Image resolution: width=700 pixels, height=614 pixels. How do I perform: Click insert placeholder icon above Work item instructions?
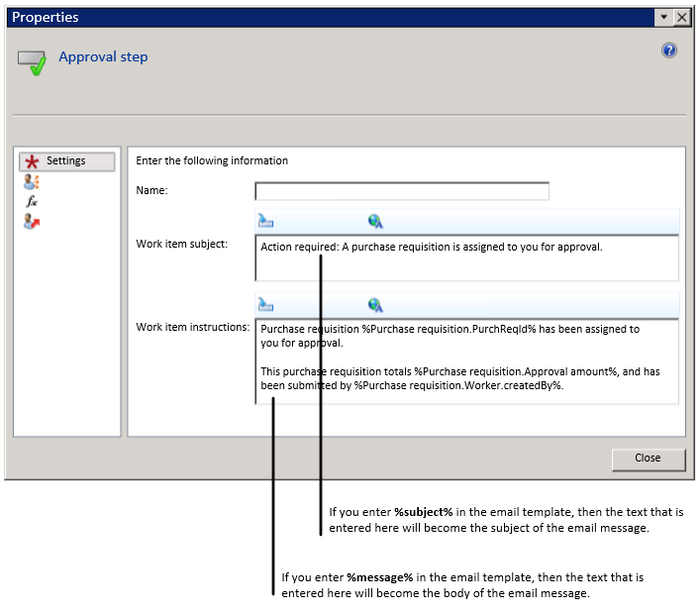tap(265, 305)
